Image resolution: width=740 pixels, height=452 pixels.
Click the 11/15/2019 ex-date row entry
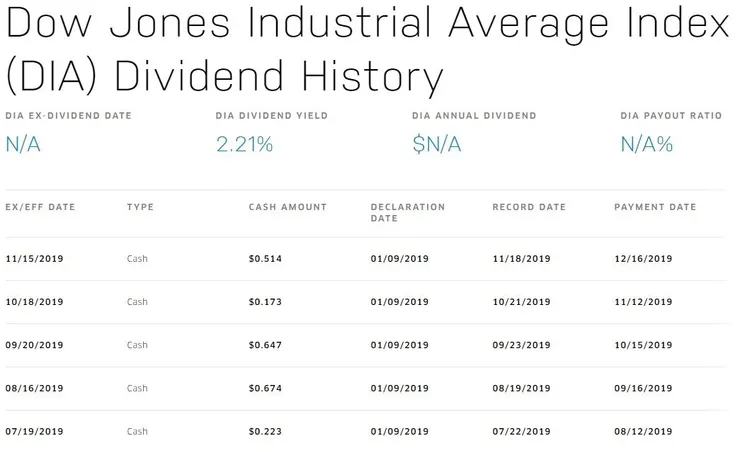[x=34, y=259]
